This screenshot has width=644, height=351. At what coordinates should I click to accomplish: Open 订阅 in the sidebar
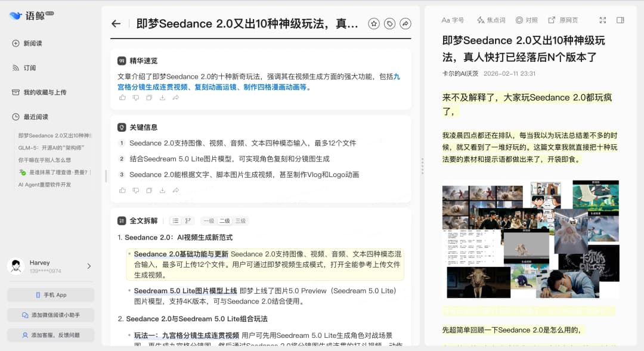tap(29, 68)
